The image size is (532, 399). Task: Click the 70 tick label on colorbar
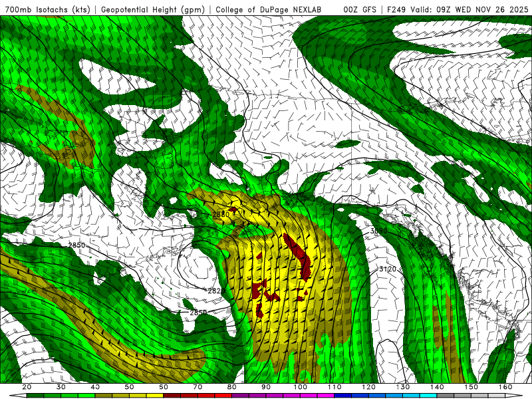point(198,387)
